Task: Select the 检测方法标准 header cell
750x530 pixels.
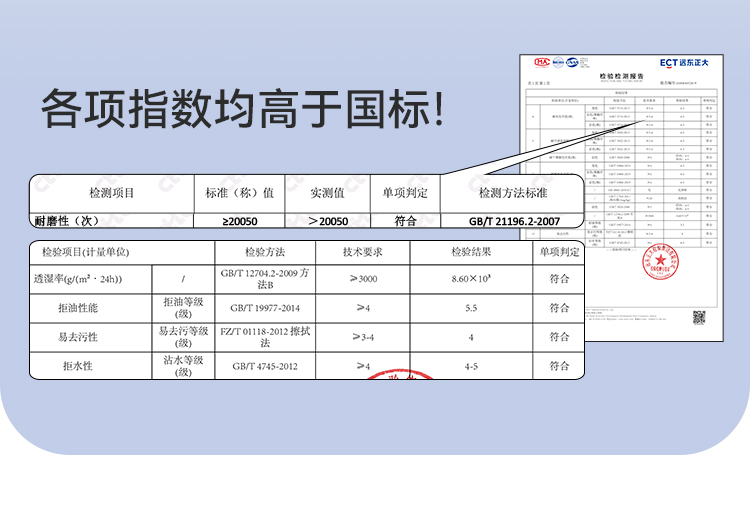Action: pyautogui.click(x=512, y=193)
